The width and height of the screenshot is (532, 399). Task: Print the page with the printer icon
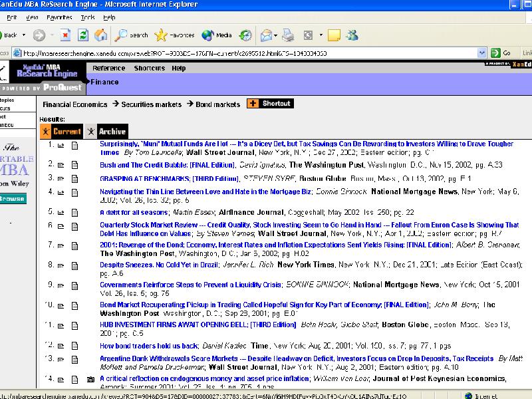point(288,35)
